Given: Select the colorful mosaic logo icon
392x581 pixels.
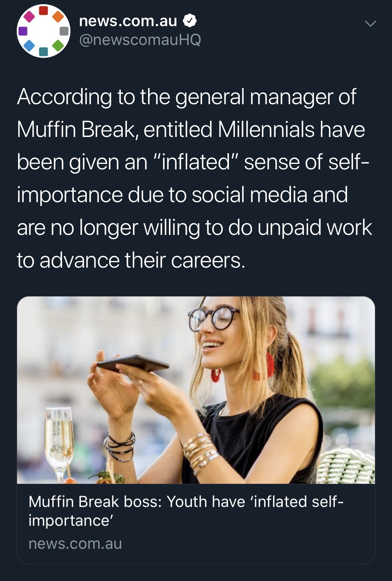Looking at the screenshot, I should (x=43, y=31).
